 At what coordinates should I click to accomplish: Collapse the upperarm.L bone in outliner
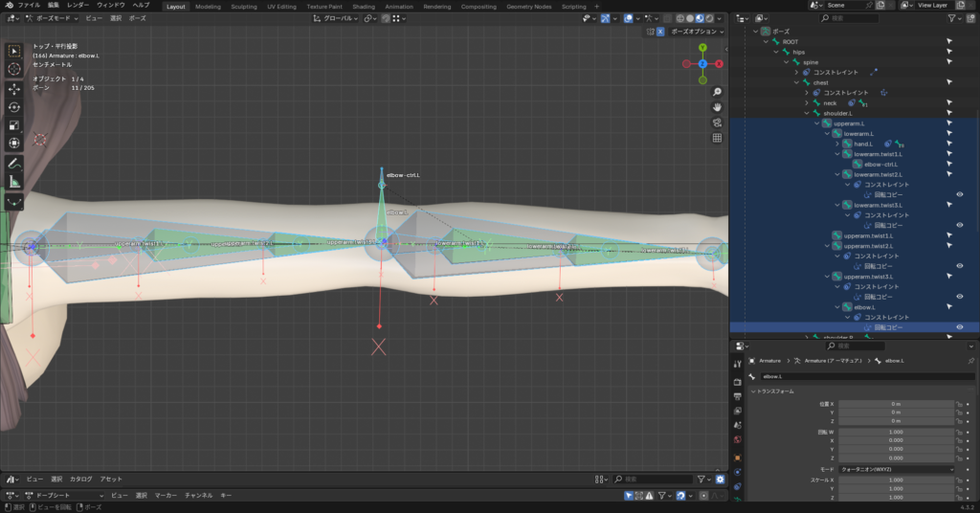coord(816,123)
